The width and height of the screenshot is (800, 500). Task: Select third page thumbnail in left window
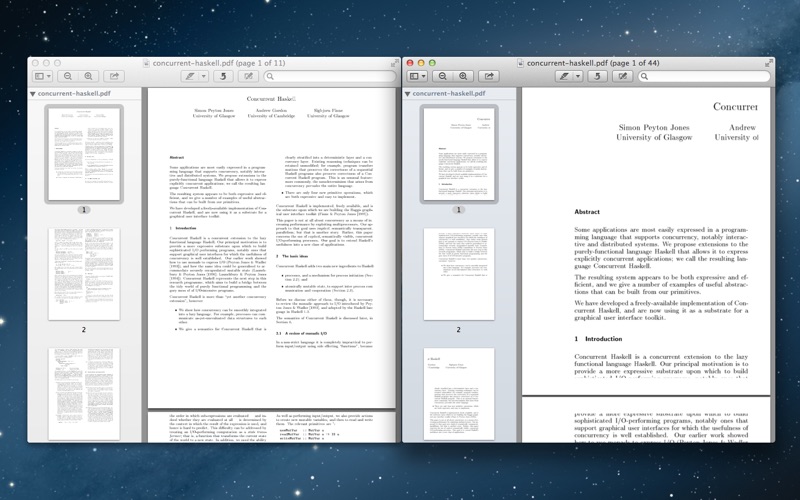pos(84,394)
